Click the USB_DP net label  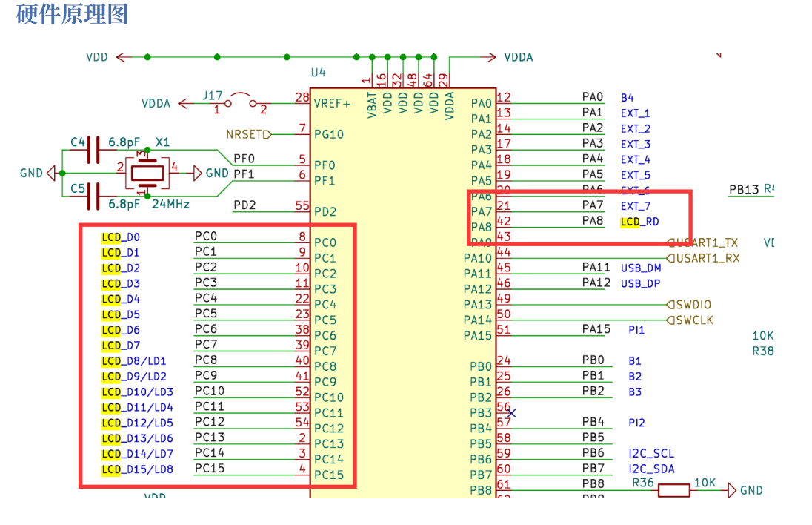641,284
